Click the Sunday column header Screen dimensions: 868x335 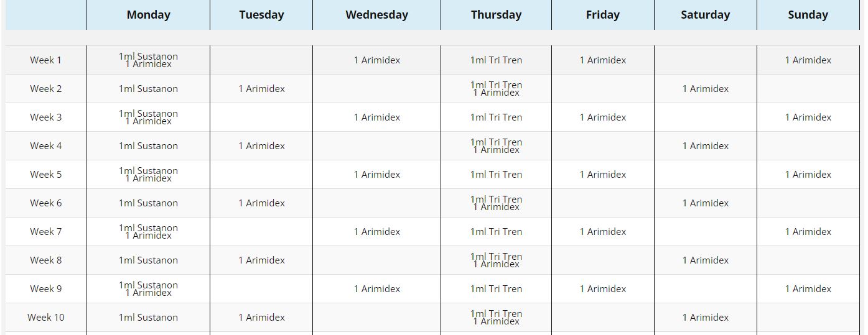[x=808, y=15]
